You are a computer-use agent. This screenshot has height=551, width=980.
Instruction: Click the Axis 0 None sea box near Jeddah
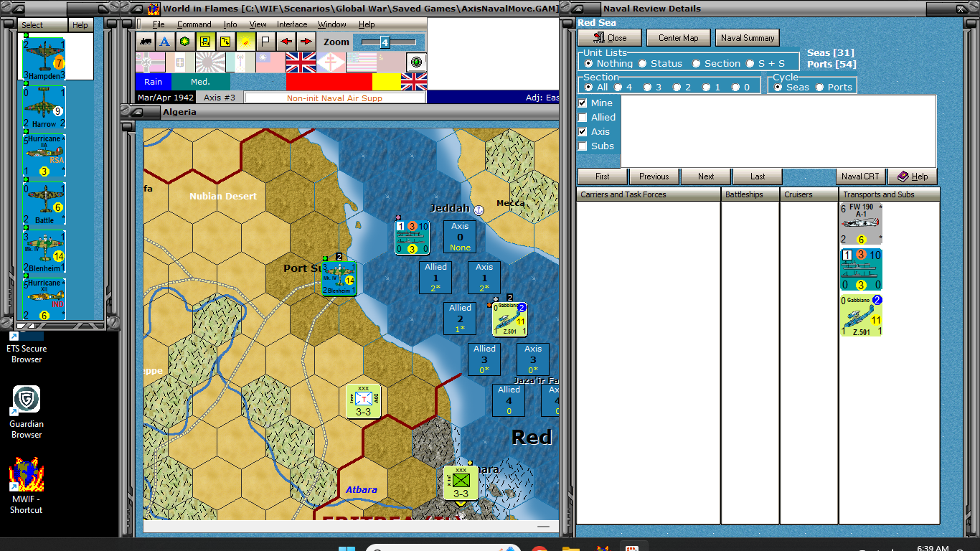click(460, 237)
